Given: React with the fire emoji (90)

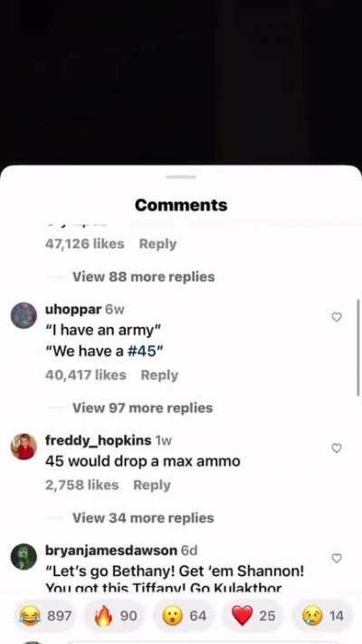Looking at the screenshot, I should pyautogui.click(x=114, y=616).
